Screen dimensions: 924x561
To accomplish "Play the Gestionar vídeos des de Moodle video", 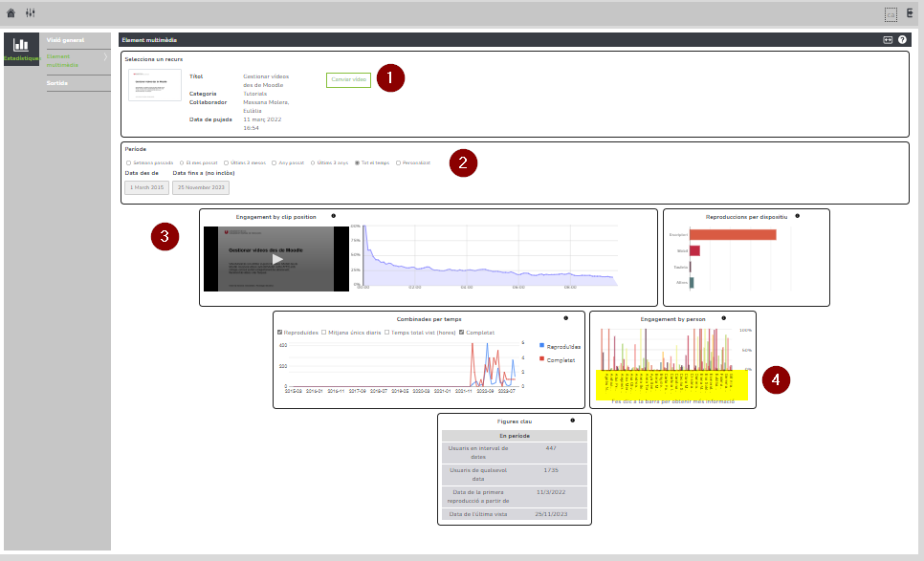I will pos(277,259).
